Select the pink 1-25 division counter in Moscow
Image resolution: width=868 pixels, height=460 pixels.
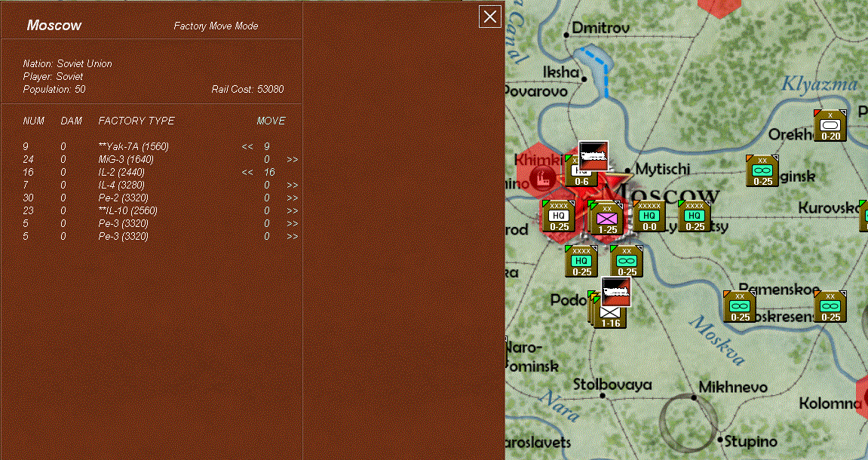tap(607, 218)
